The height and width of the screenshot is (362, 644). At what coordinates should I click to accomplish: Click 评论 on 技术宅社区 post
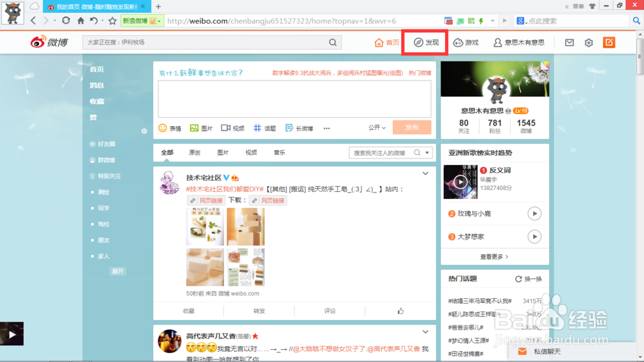[x=330, y=311]
